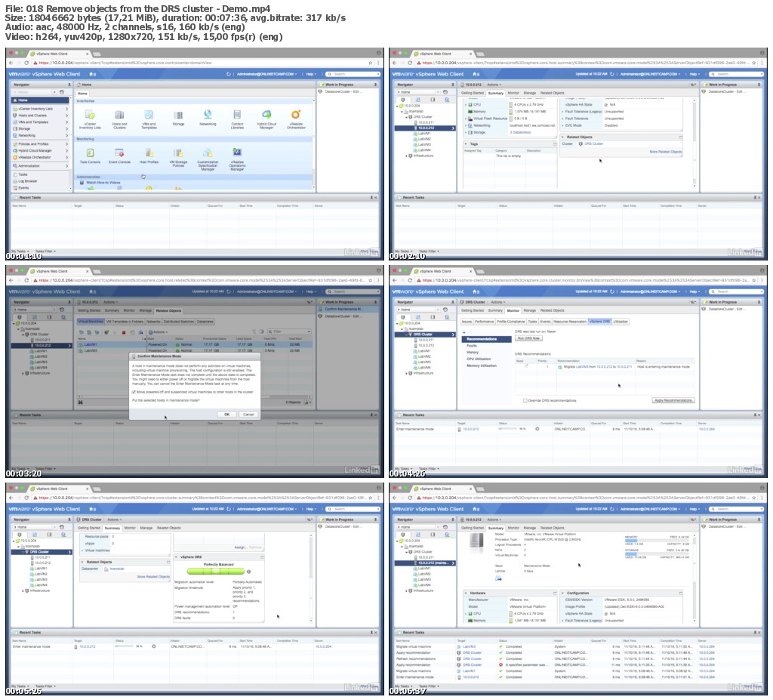The width and height of the screenshot is (773, 700).
Task: Open the Event Console monitoring icon
Action: click(x=119, y=153)
